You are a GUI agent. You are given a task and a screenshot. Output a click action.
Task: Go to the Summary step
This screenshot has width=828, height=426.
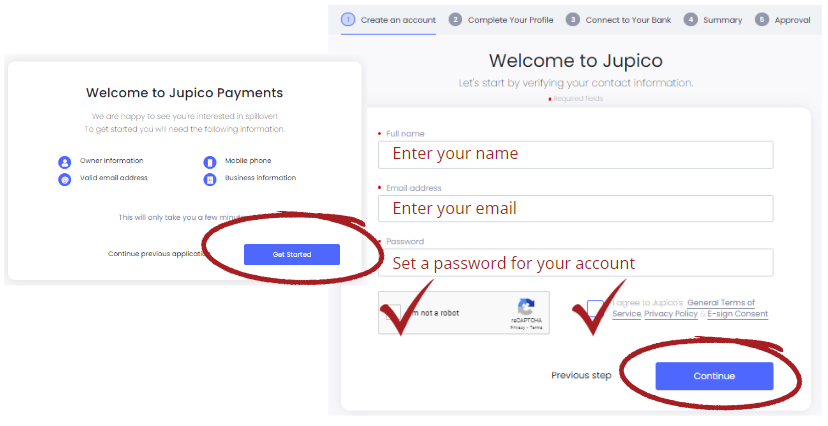point(722,20)
